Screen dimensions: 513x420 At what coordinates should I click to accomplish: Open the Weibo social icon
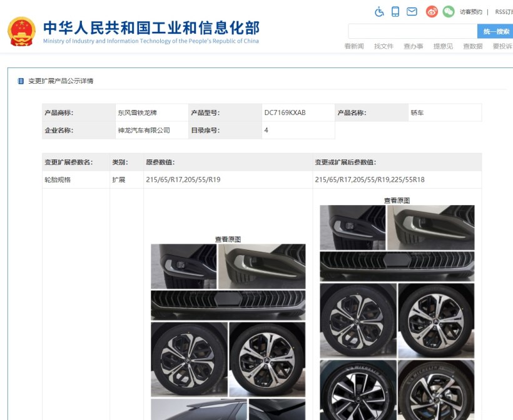tap(432, 12)
